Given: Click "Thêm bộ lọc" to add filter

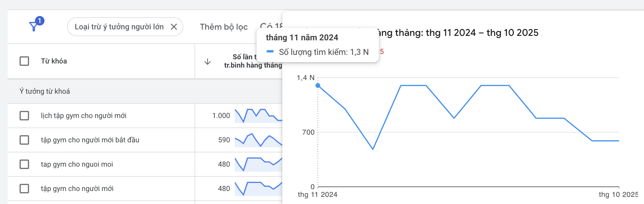Looking at the screenshot, I should point(224,27).
